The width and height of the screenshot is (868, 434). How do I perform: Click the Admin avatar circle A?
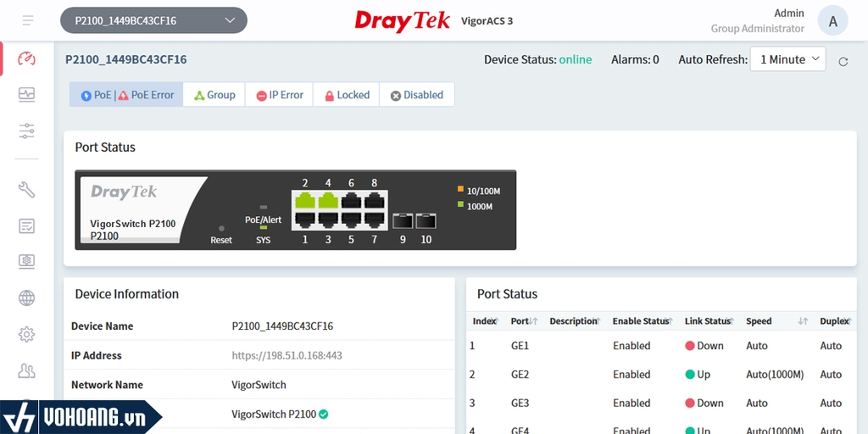pyautogui.click(x=832, y=21)
